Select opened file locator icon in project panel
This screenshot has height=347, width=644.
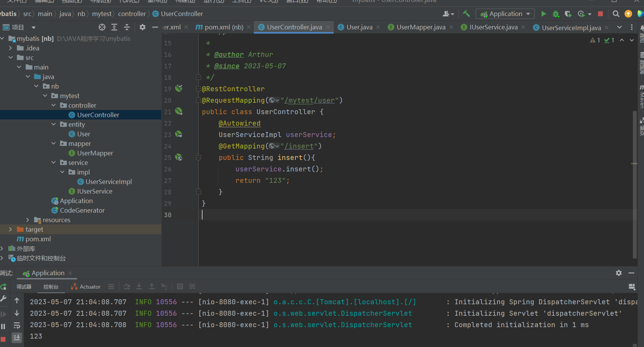coord(102,27)
